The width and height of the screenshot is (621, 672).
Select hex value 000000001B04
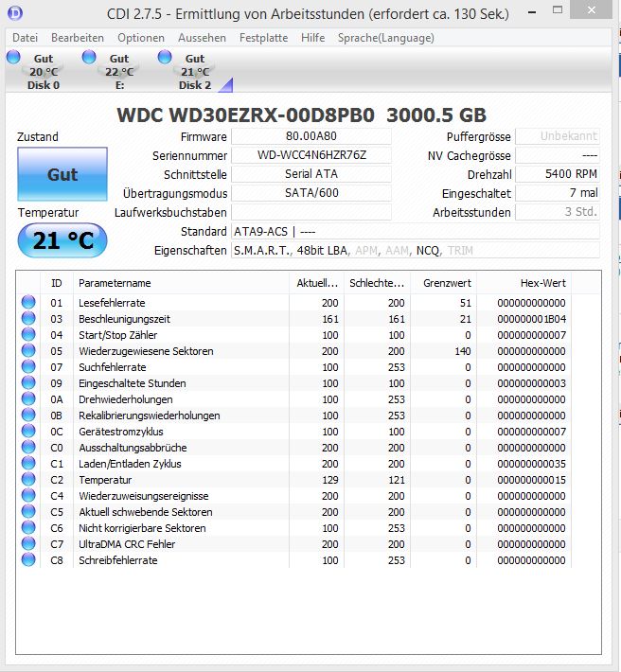(531, 319)
